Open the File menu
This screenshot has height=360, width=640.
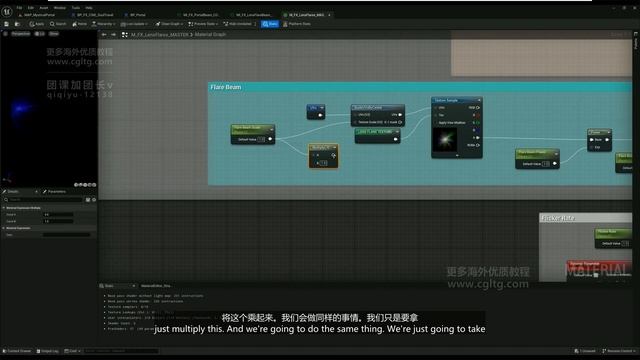coord(19,8)
